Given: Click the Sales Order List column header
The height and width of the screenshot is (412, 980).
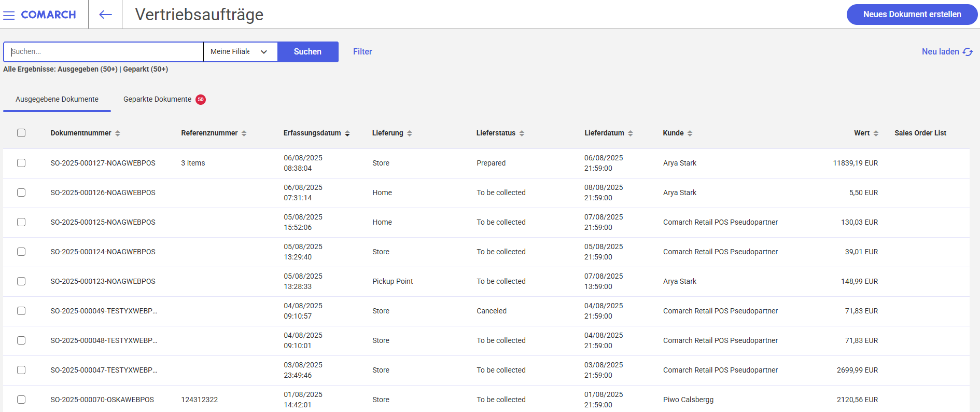Looking at the screenshot, I should click(x=920, y=133).
